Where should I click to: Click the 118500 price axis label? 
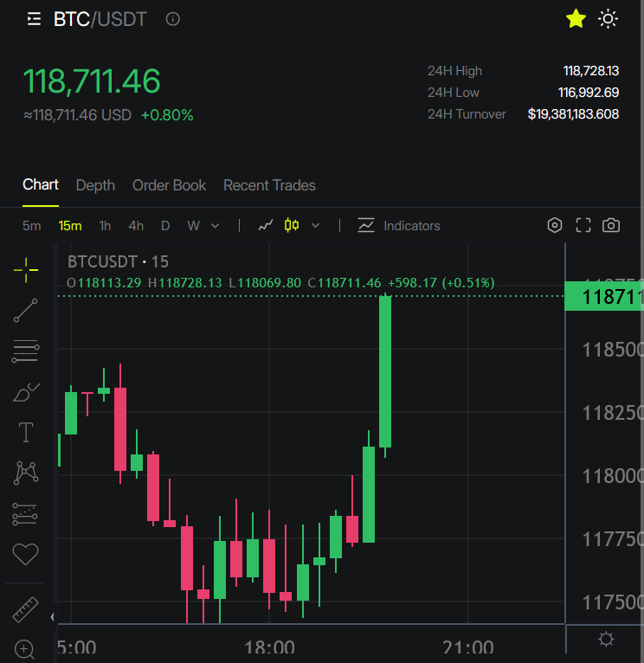click(x=613, y=350)
